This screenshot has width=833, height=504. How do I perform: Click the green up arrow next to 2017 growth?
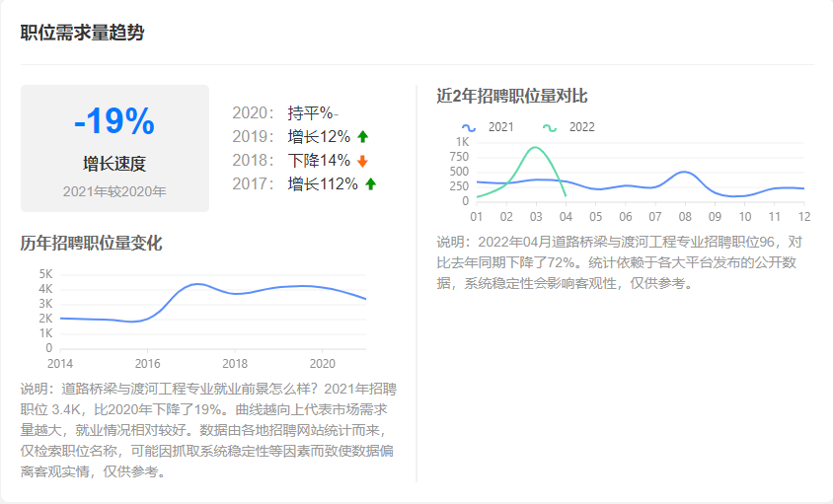coord(371,184)
